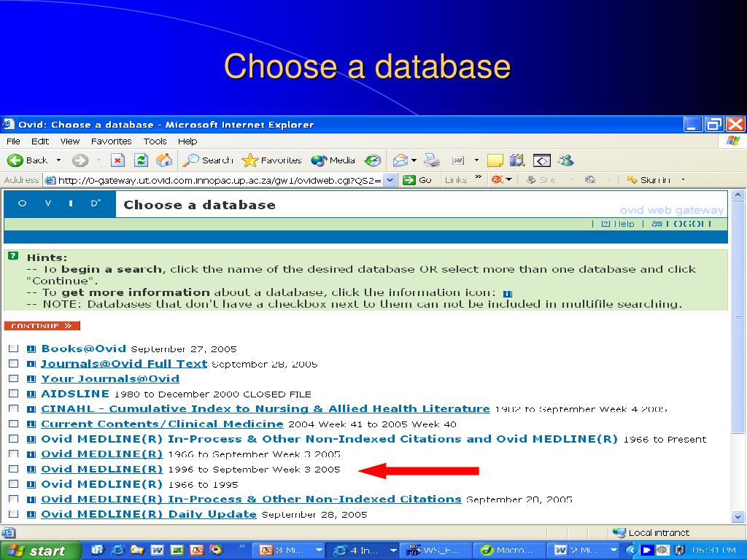This screenshot has height=560, width=747.
Task: Click the red Continue button
Action: [x=42, y=326]
